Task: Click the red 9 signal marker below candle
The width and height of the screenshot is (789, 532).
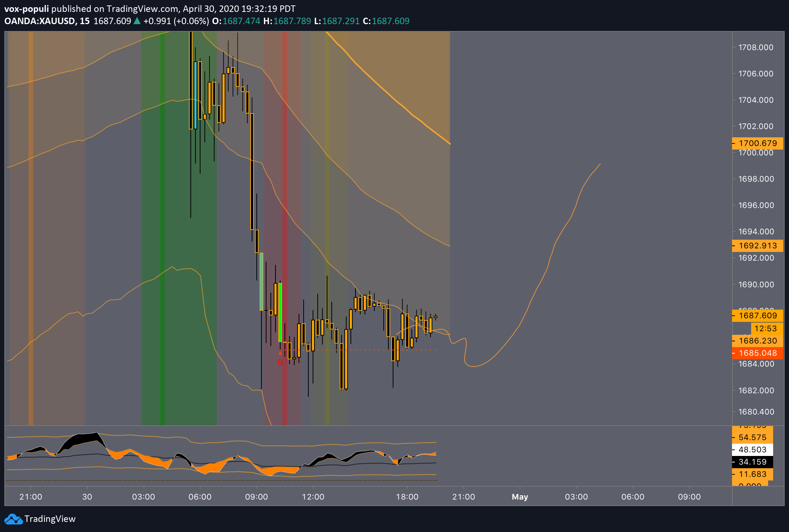Action: point(280,362)
